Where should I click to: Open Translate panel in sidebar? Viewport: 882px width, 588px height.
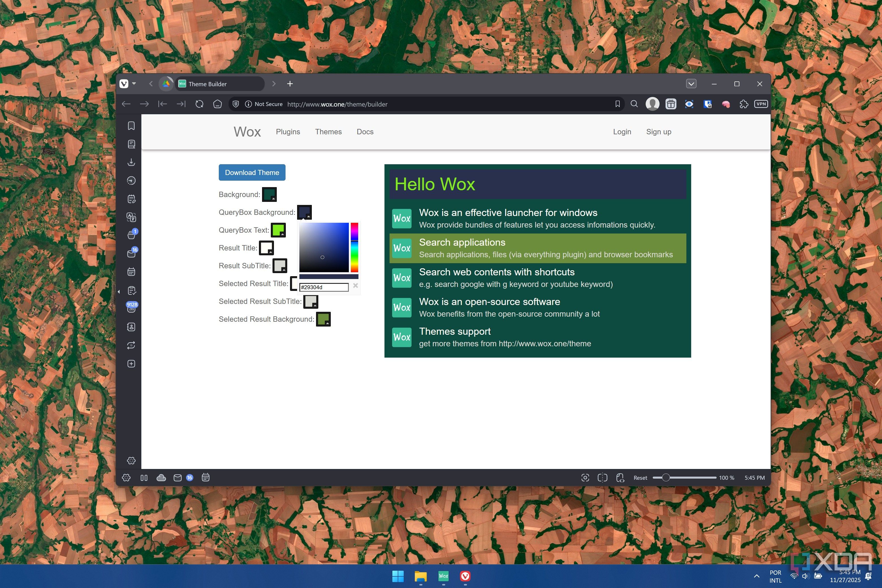click(131, 217)
